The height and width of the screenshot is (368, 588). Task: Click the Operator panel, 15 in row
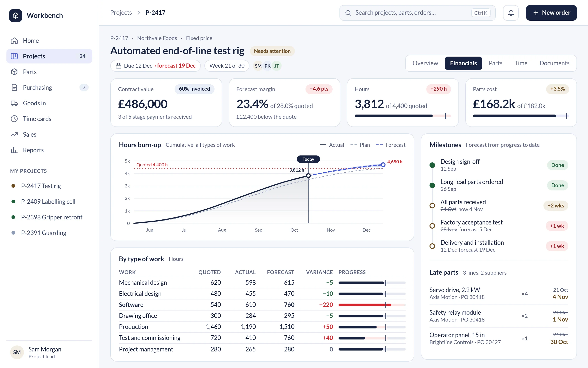(x=499, y=339)
